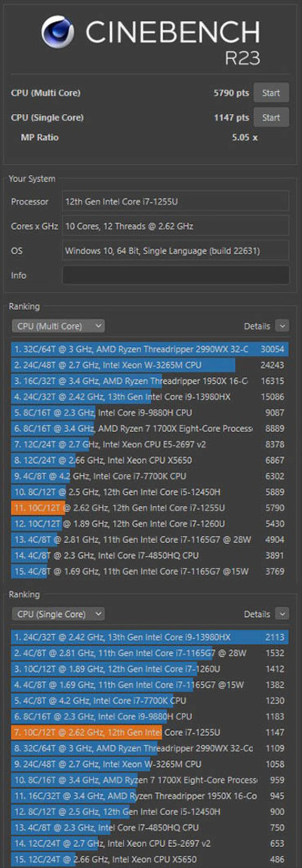Select Xeon W-3265M multi core ranking row

coord(150,365)
